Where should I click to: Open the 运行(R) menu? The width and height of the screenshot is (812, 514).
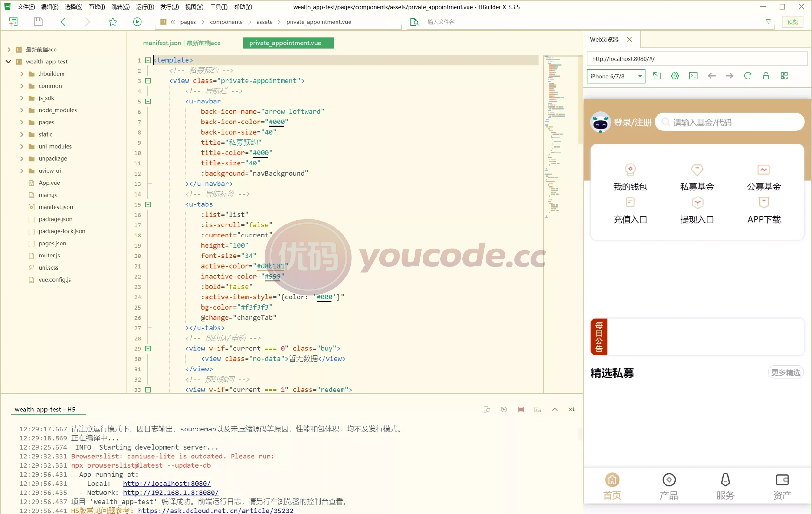pyautogui.click(x=145, y=7)
